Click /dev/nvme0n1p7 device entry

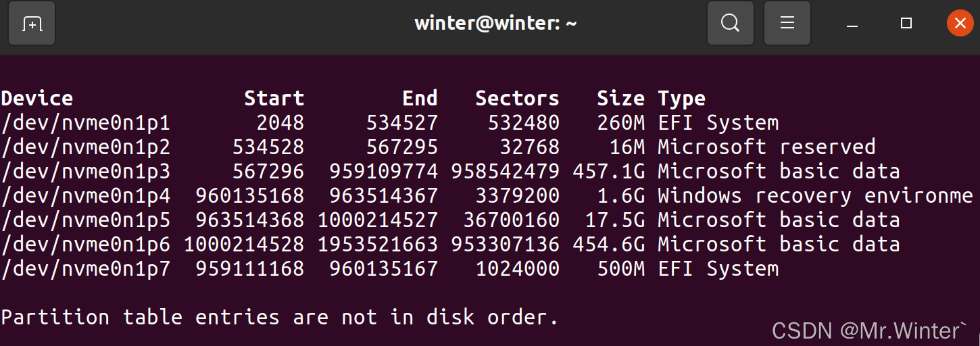tap(85, 269)
